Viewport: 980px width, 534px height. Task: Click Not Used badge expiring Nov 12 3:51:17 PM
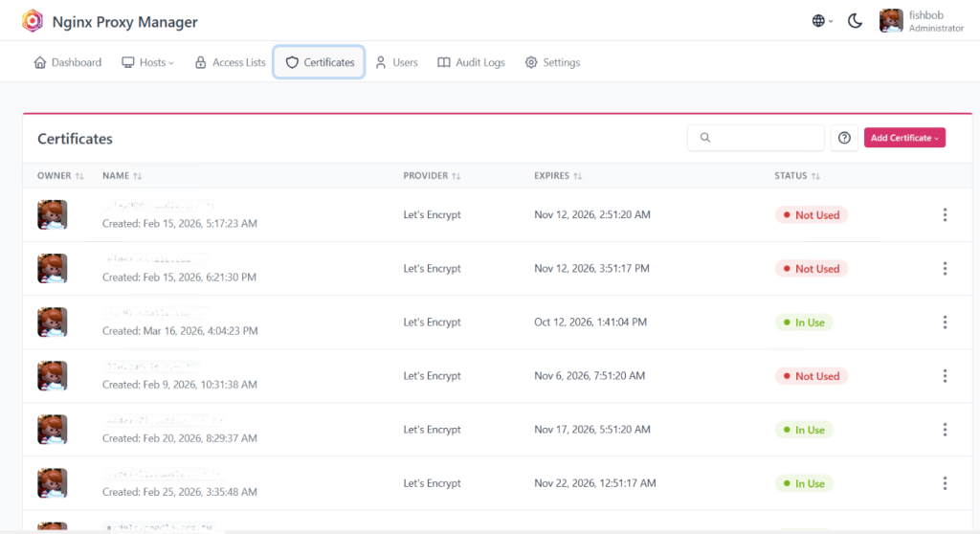point(812,269)
